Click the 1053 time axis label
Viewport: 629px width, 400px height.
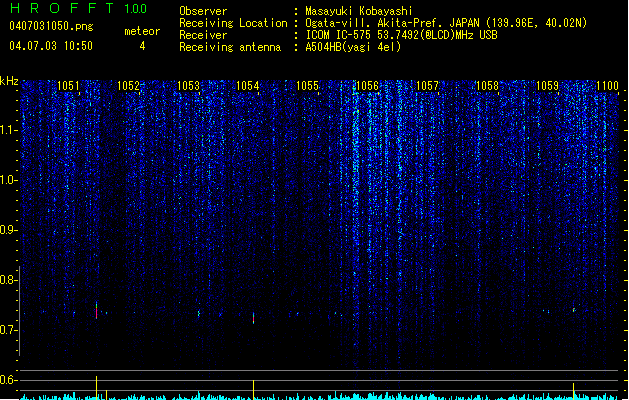click(x=188, y=86)
